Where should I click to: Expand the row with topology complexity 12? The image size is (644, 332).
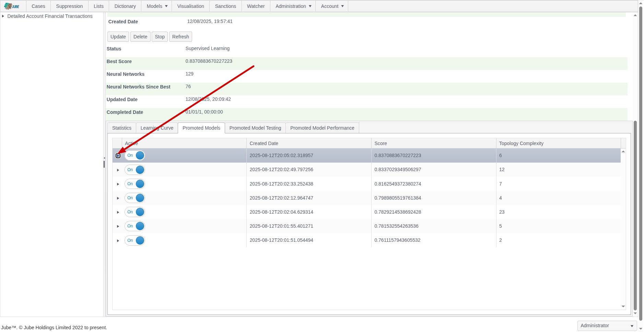point(118,170)
